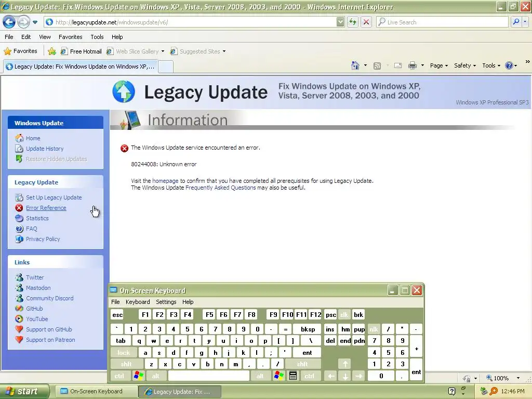The height and width of the screenshot is (399, 532).
Task: Click the Read Mail envelope icon
Action: [397, 65]
